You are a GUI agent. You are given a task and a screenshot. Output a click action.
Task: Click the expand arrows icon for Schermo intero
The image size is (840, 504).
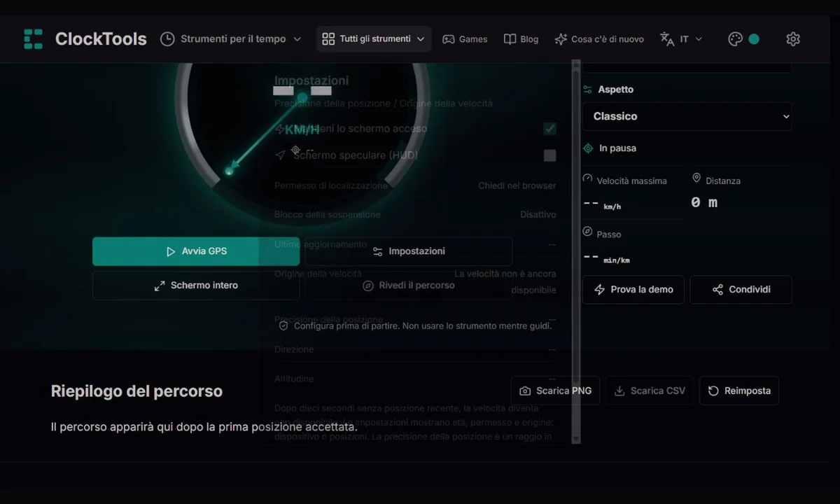160,286
